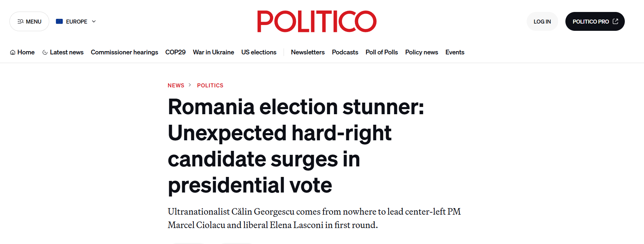Select US elections nav item

click(259, 52)
